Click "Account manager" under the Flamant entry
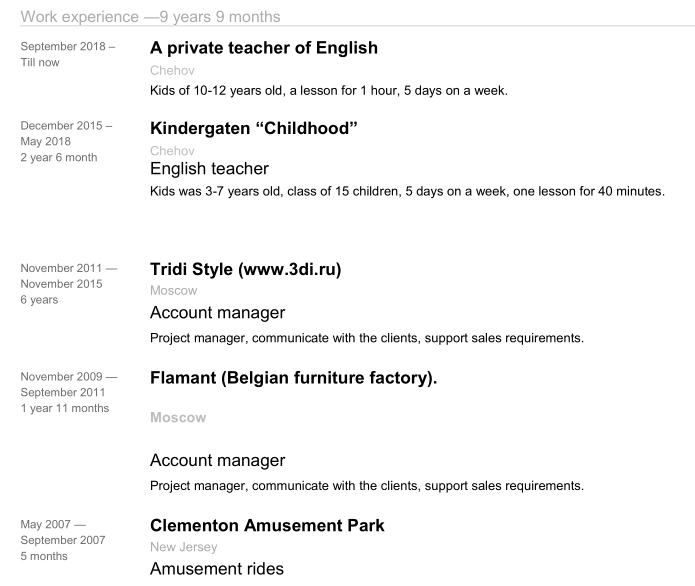The image size is (695, 586). tap(217, 461)
